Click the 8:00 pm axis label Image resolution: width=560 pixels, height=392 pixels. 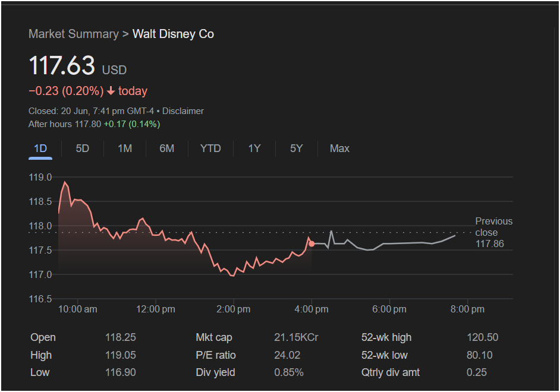(467, 309)
